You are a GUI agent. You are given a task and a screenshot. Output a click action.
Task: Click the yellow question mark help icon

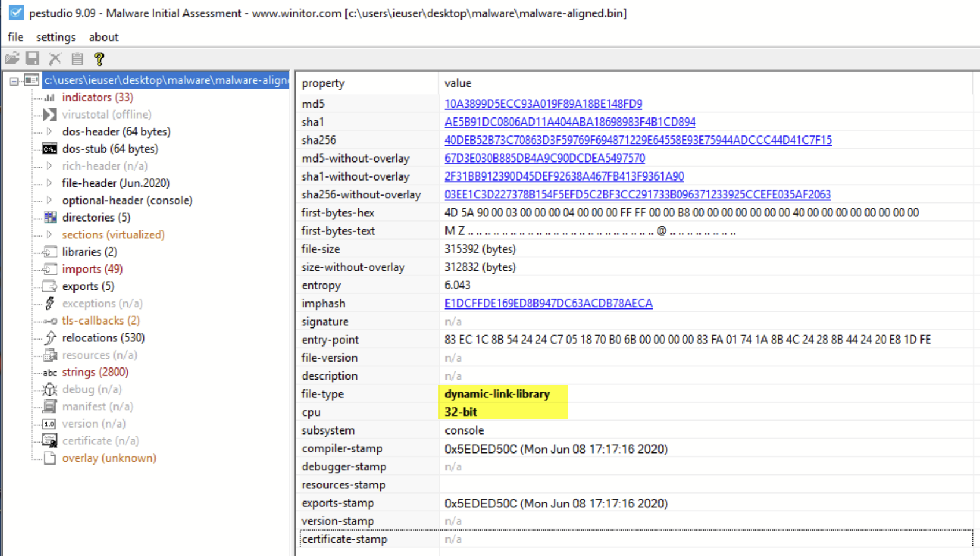pos(99,58)
